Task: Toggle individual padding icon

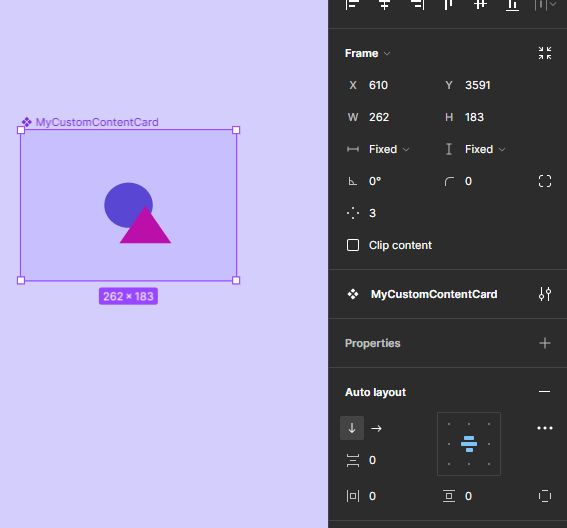Action: 545,496
